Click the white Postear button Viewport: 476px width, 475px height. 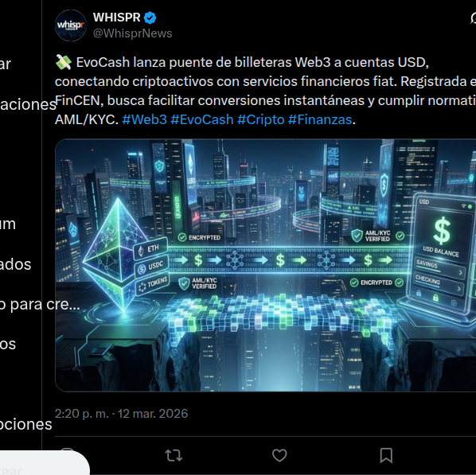coord(45,464)
